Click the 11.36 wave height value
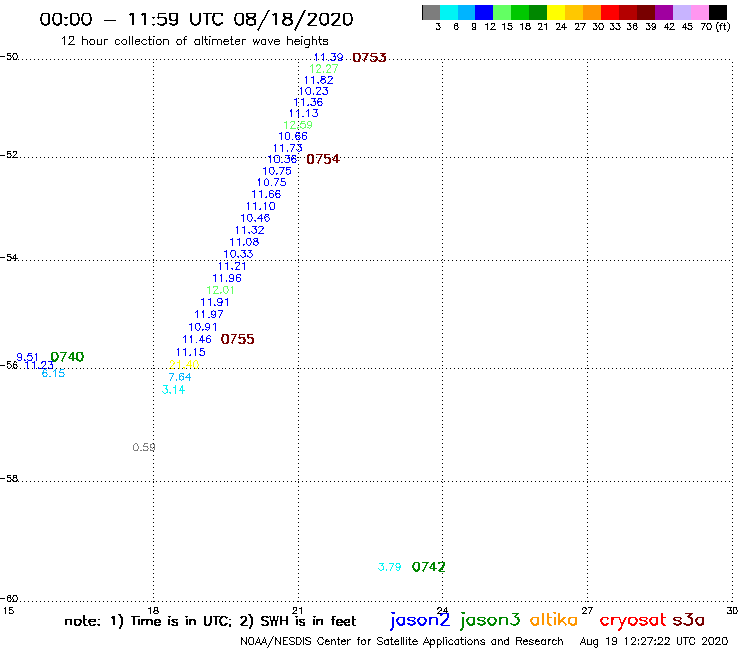 (308, 102)
